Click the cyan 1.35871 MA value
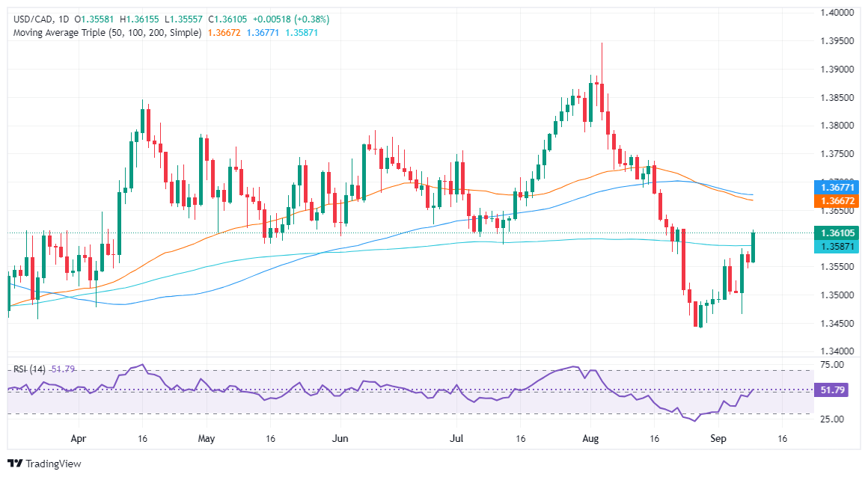 point(302,33)
